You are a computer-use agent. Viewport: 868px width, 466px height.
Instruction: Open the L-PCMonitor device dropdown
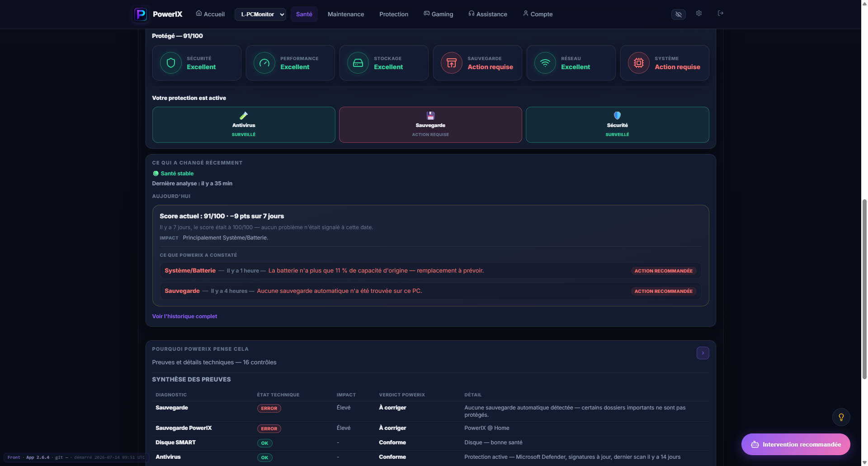coord(260,14)
